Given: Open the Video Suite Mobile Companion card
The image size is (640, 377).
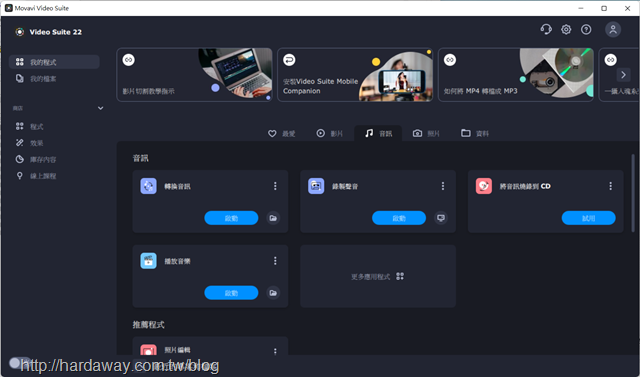Looking at the screenshot, I should pyautogui.click(x=355, y=75).
